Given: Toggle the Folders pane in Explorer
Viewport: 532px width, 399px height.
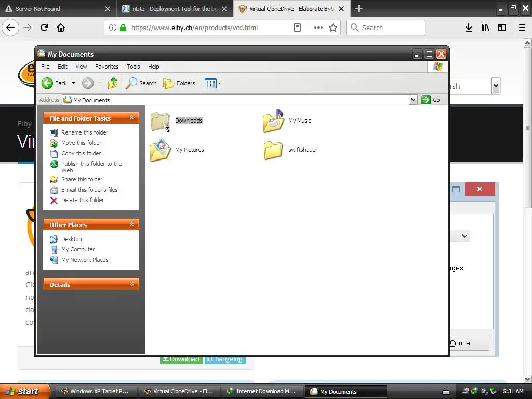Looking at the screenshot, I should 179,83.
